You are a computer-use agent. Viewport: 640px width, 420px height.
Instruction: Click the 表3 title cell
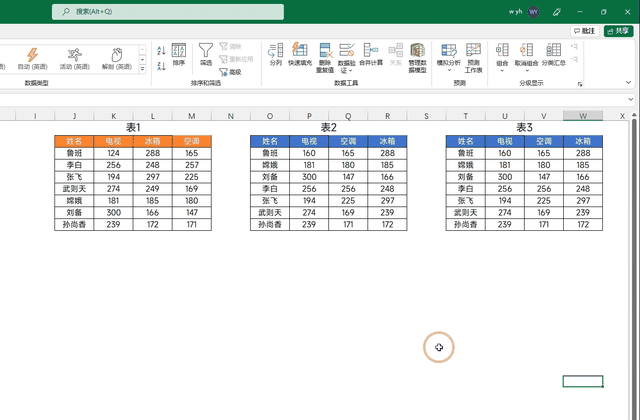(524, 128)
